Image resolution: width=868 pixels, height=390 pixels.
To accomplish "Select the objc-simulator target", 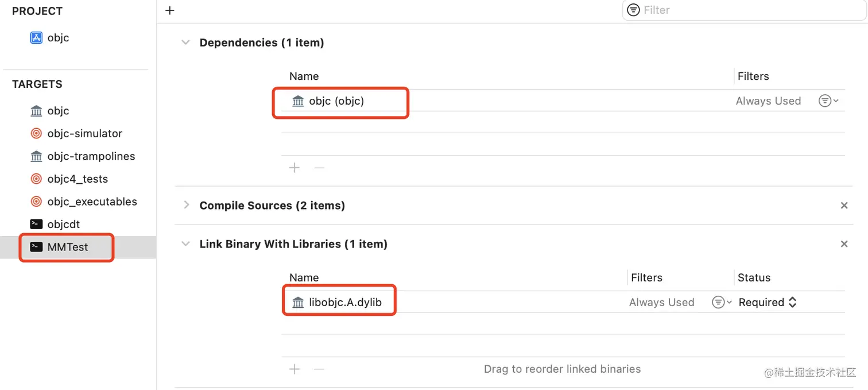I will point(84,134).
